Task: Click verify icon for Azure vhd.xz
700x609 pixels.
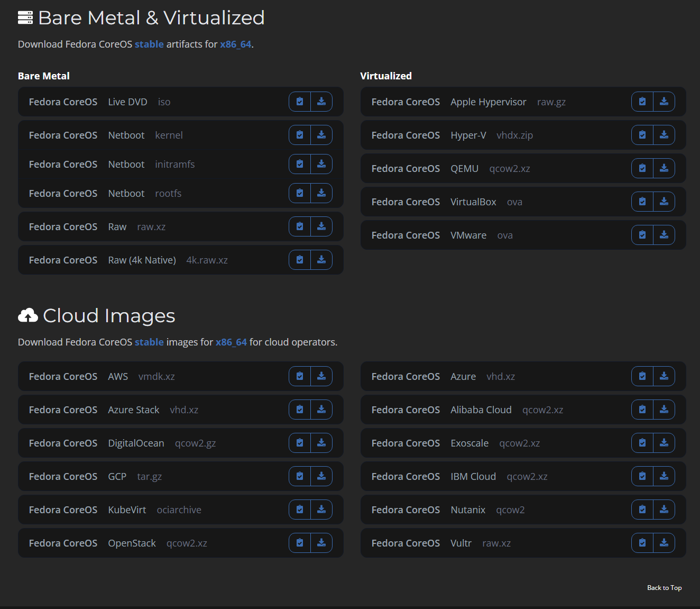Action: coord(642,376)
